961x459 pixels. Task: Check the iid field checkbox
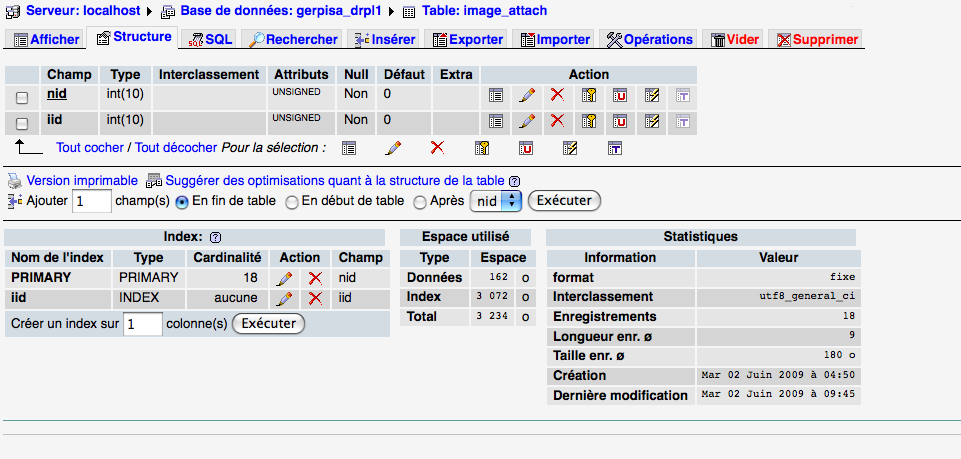tap(21, 124)
